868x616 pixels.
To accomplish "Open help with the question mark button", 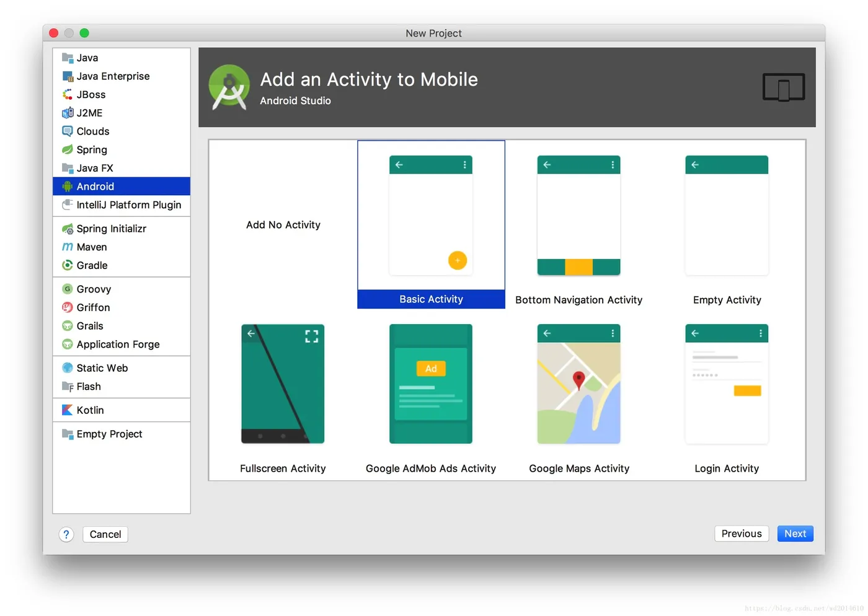I will click(x=66, y=534).
